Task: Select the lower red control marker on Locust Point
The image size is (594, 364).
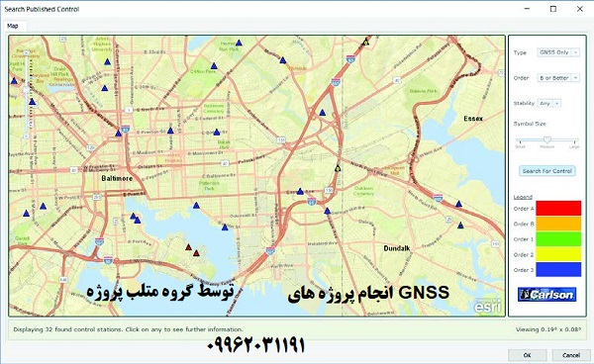Action: point(196,253)
